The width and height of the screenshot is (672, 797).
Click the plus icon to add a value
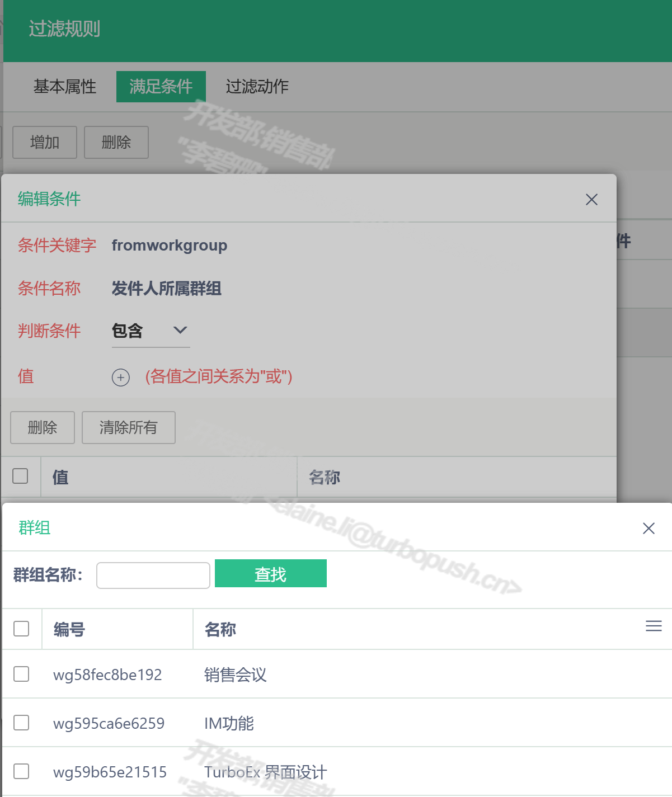point(120,378)
